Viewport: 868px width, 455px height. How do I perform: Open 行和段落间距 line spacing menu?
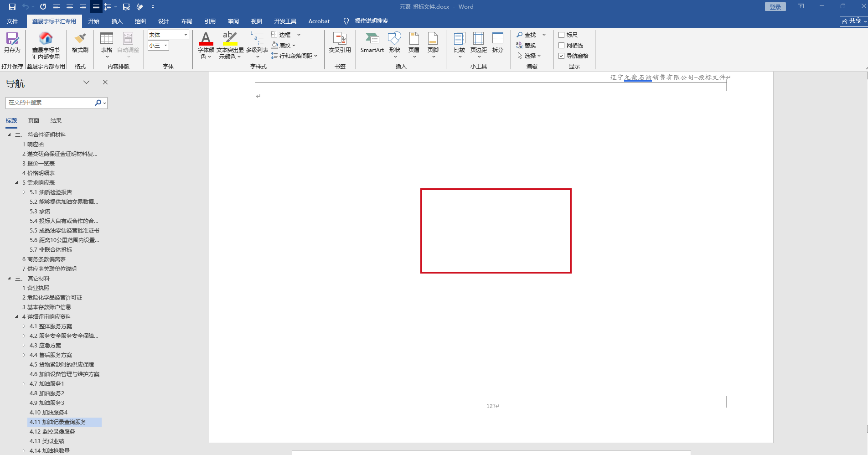(294, 56)
